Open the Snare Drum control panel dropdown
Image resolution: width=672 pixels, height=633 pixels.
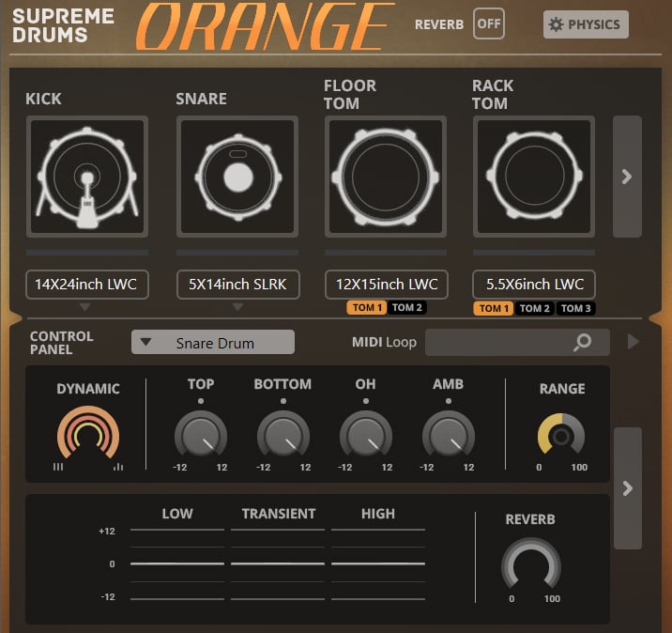(x=213, y=343)
